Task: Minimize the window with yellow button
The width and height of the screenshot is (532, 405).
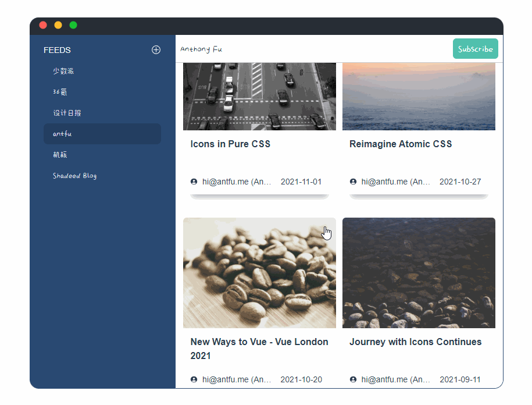Action: [x=58, y=25]
